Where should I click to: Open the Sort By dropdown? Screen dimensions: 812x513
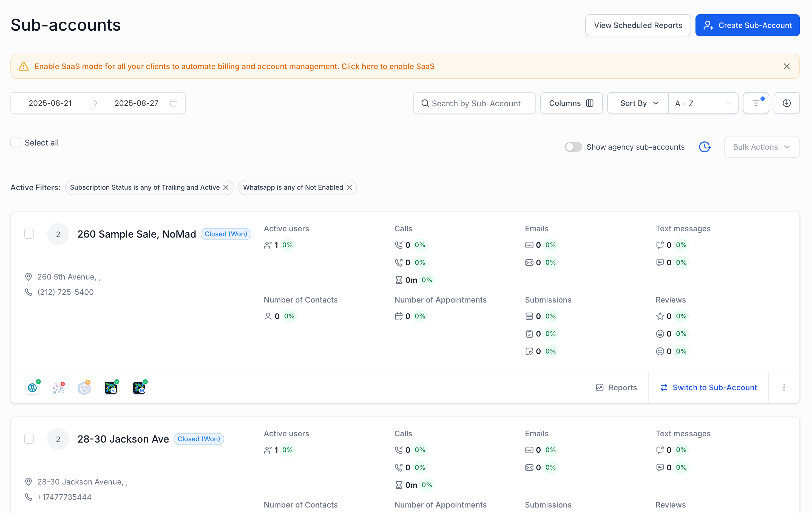(638, 103)
